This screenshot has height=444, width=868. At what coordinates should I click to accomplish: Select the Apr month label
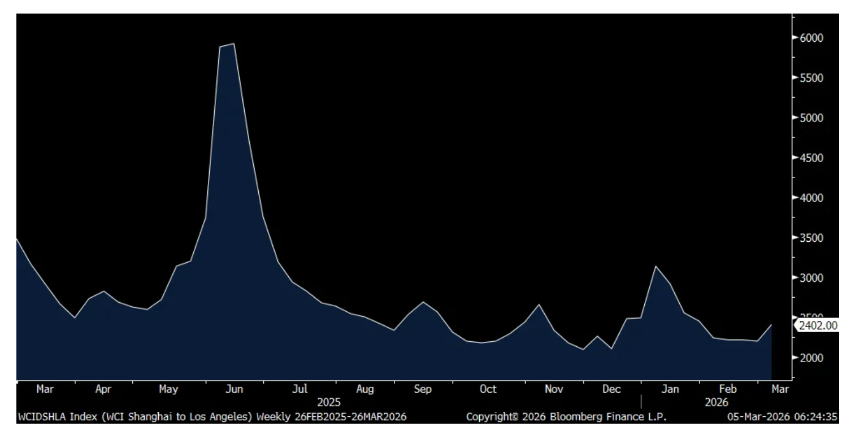[x=103, y=389]
